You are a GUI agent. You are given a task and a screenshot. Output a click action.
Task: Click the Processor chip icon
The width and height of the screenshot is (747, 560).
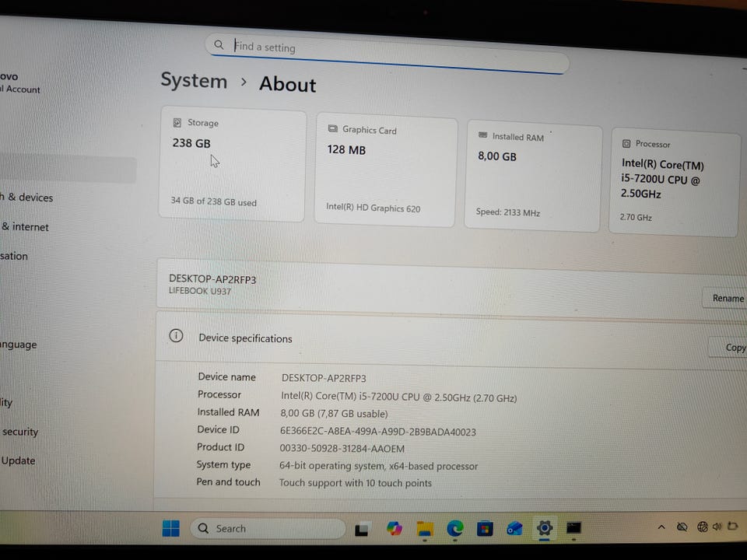[626, 143]
